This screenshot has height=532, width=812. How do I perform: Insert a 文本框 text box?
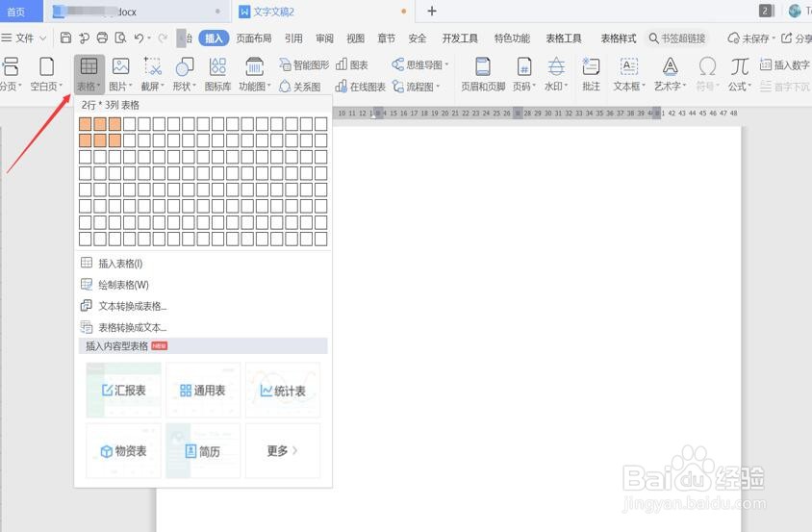(x=629, y=74)
